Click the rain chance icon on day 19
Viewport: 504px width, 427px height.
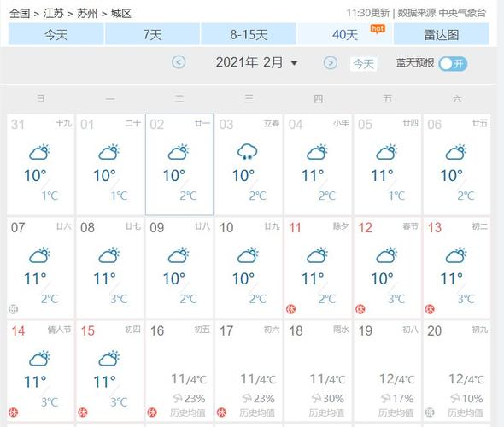(386, 399)
